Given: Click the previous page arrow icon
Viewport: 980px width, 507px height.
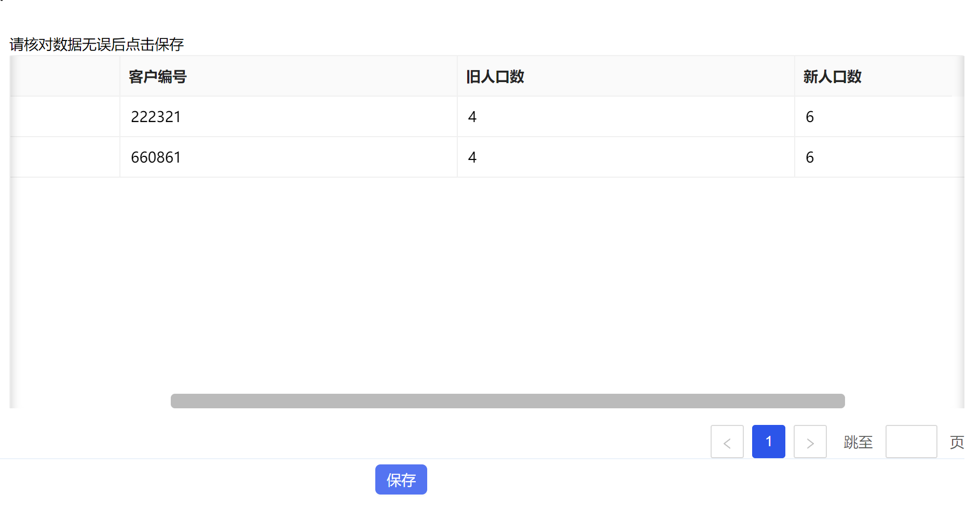Looking at the screenshot, I should pos(727,442).
